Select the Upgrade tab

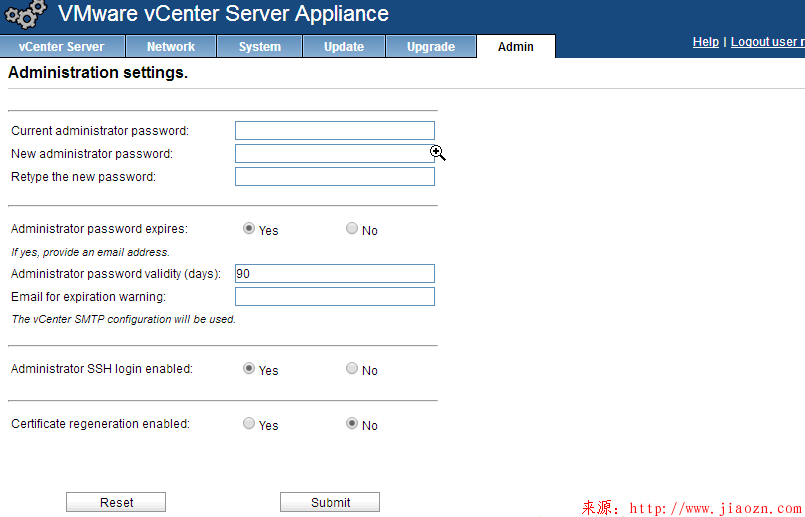(x=431, y=47)
